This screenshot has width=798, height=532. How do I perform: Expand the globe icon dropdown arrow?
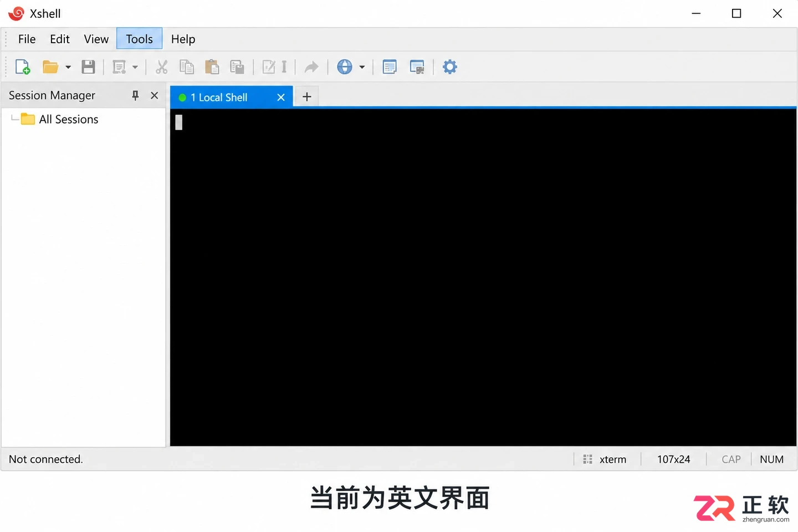point(362,67)
